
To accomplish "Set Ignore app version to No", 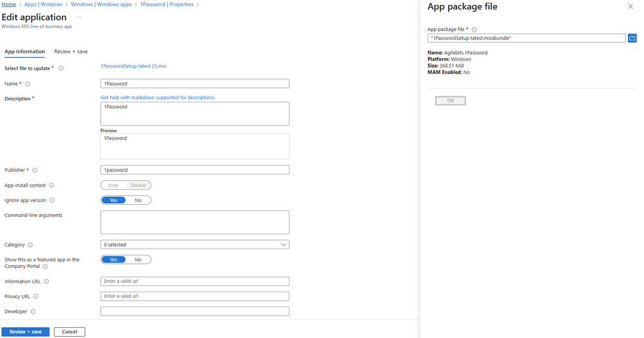I will tap(138, 200).
